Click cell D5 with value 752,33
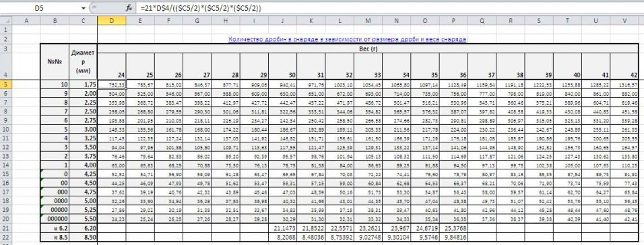This screenshot has height=245, width=644. pyautogui.click(x=112, y=84)
